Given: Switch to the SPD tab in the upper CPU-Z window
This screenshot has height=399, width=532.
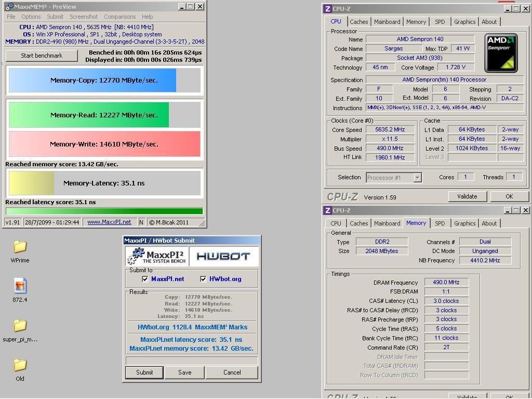Looking at the screenshot, I should (x=440, y=22).
